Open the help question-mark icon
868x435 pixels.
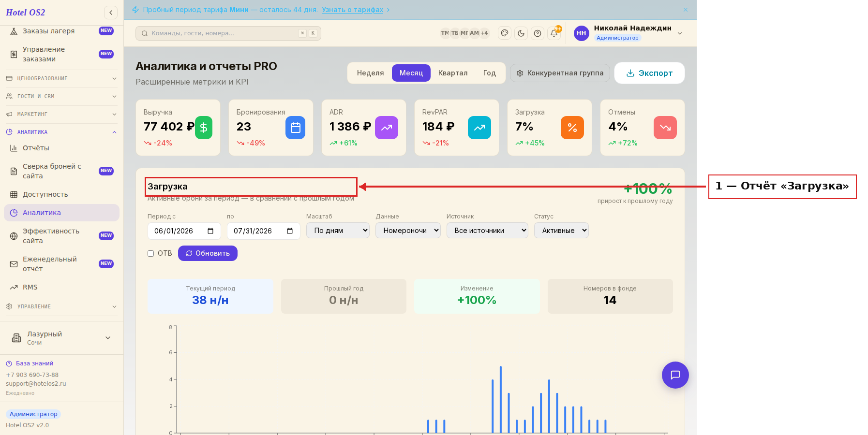coord(538,33)
